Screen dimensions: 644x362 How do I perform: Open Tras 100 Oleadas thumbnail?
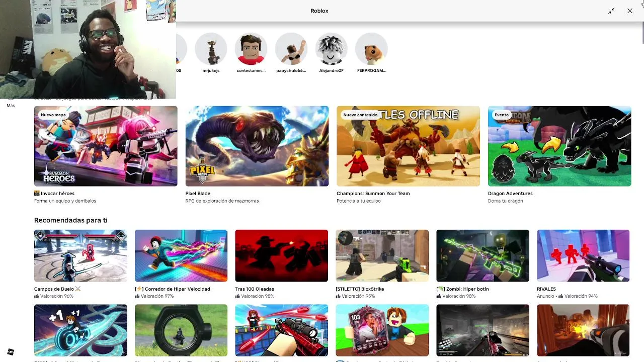281,256
